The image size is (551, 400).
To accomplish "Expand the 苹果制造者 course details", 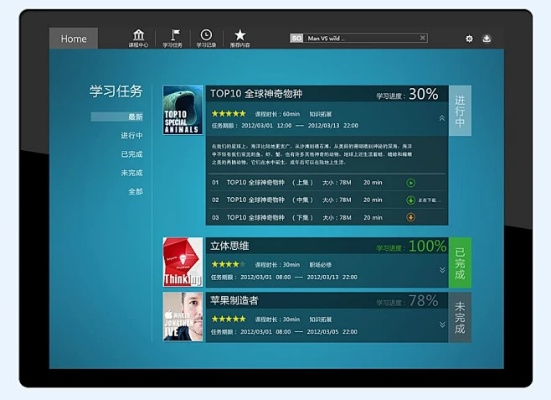I will coord(442,325).
